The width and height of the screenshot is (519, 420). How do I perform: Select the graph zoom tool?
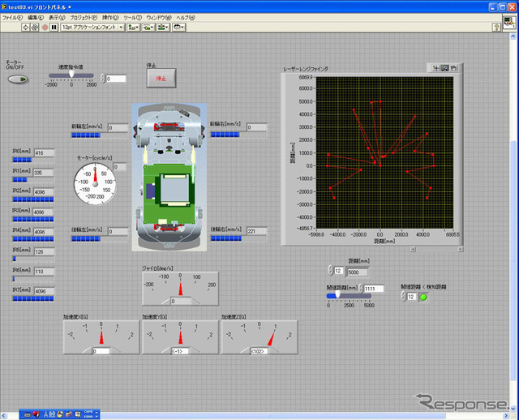coord(445,68)
